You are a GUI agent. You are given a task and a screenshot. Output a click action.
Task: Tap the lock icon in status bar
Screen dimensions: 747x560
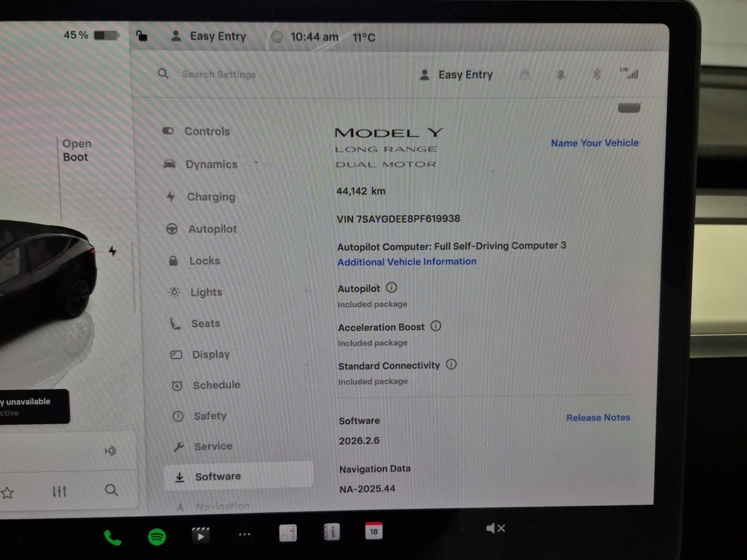pyautogui.click(x=141, y=36)
